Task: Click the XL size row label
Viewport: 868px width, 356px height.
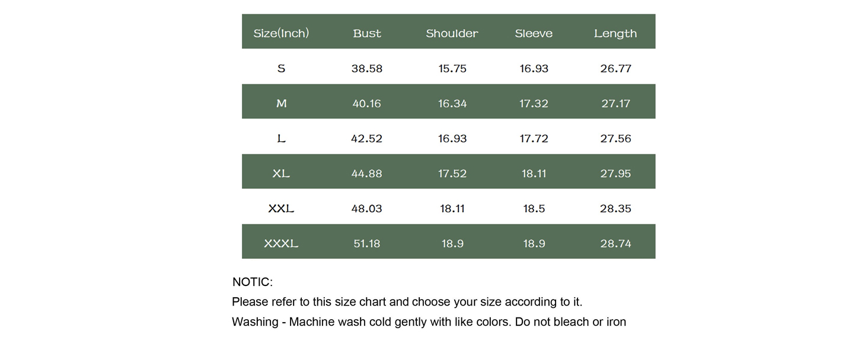Action: pyautogui.click(x=281, y=173)
